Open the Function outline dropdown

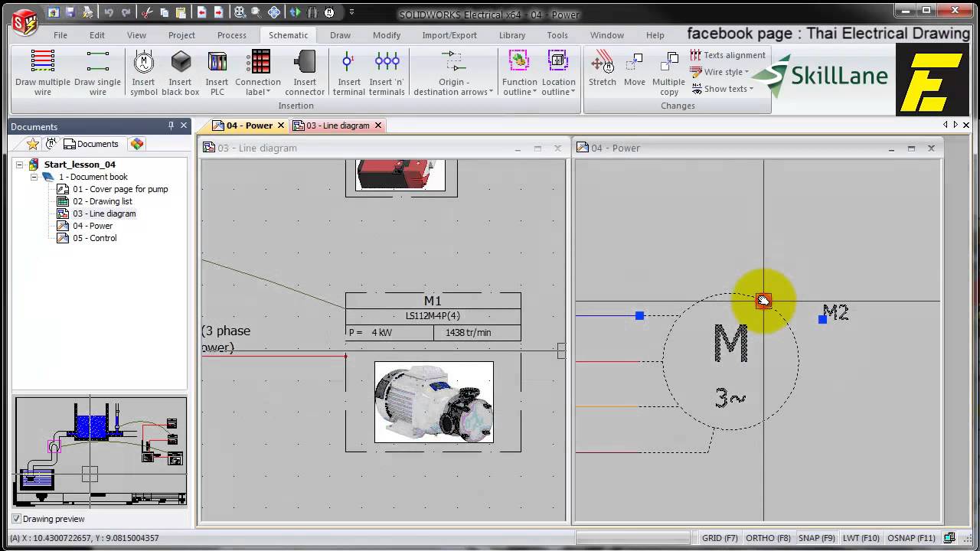point(519,73)
